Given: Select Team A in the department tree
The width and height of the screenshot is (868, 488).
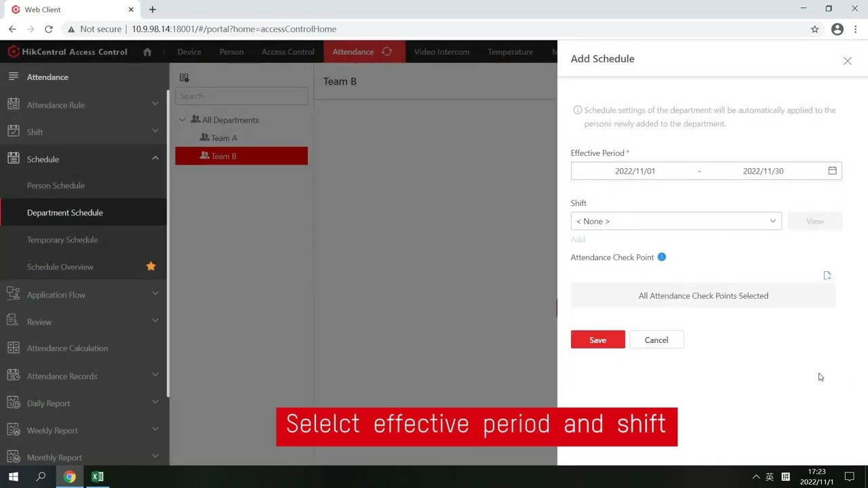Looking at the screenshot, I should click(x=224, y=138).
